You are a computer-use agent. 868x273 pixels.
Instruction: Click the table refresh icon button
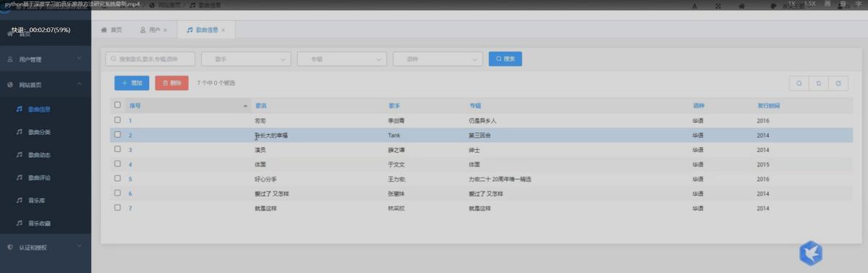[x=818, y=84]
